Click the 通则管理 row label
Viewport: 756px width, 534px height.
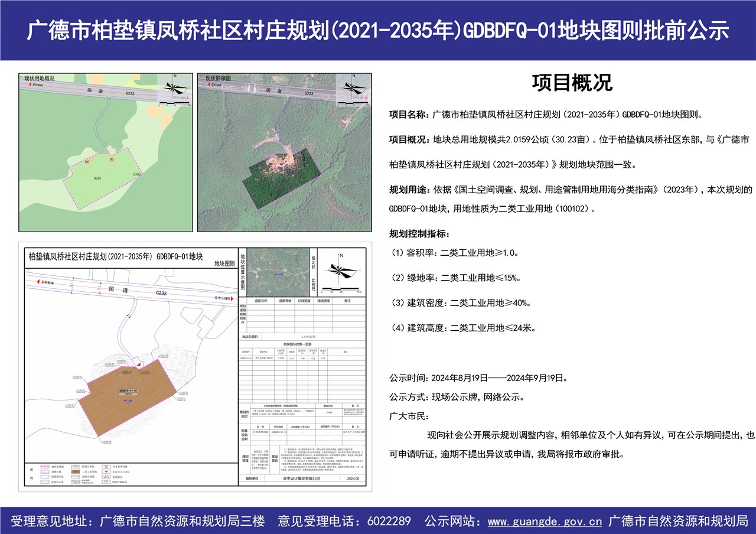coord(245,458)
